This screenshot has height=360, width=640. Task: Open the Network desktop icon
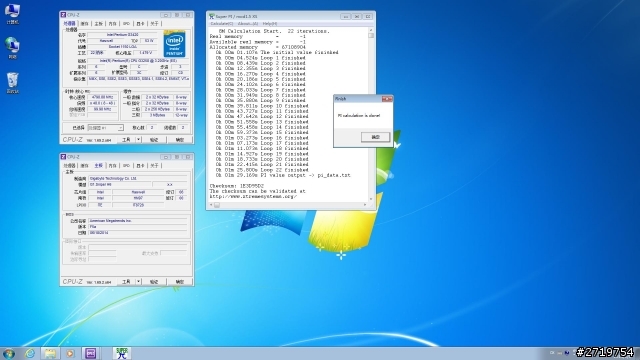pos(12,48)
